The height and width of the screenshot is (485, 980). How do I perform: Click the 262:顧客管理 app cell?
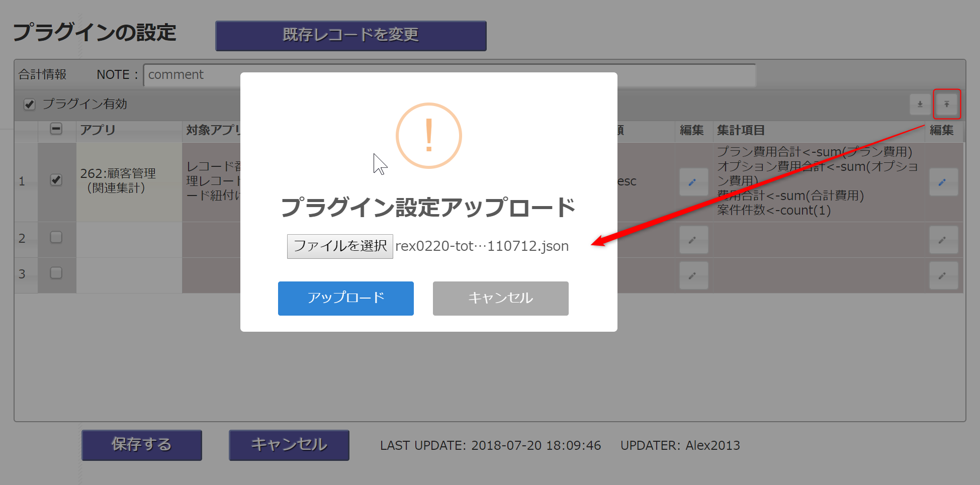(x=129, y=181)
